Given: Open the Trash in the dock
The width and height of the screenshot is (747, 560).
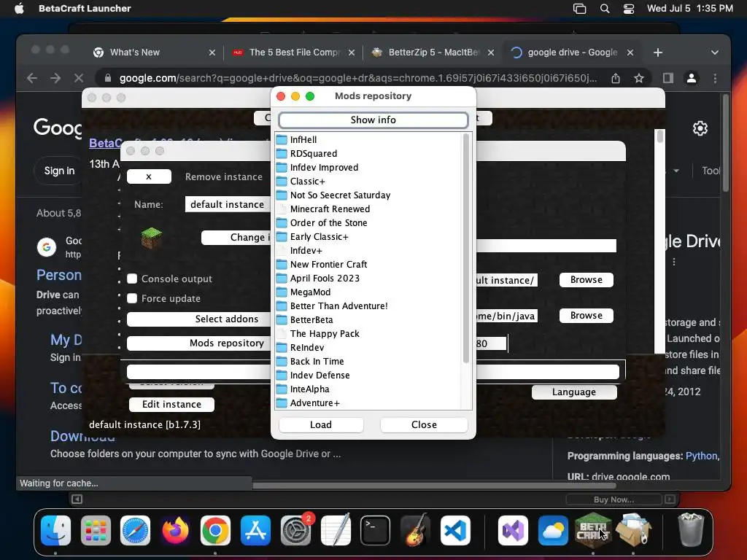Looking at the screenshot, I should tap(691, 530).
